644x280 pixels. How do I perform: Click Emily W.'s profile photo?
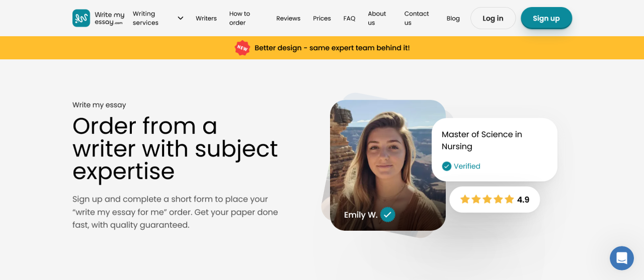(x=387, y=156)
